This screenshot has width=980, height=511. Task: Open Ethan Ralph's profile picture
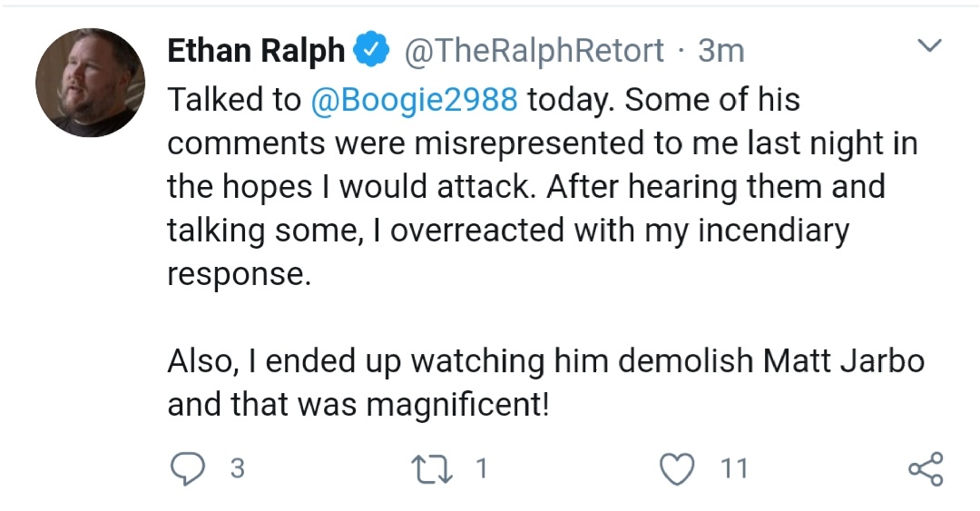click(x=91, y=83)
